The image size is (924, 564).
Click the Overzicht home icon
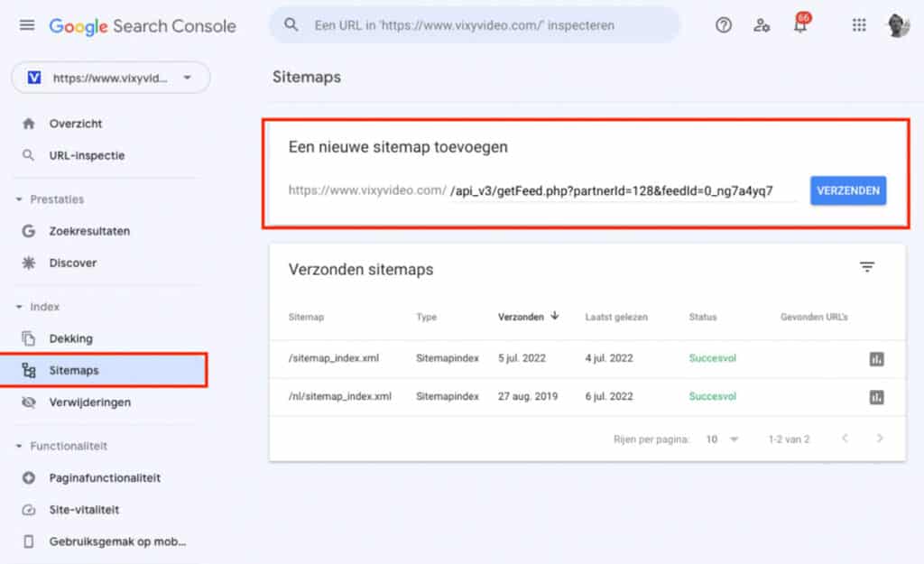tap(28, 124)
